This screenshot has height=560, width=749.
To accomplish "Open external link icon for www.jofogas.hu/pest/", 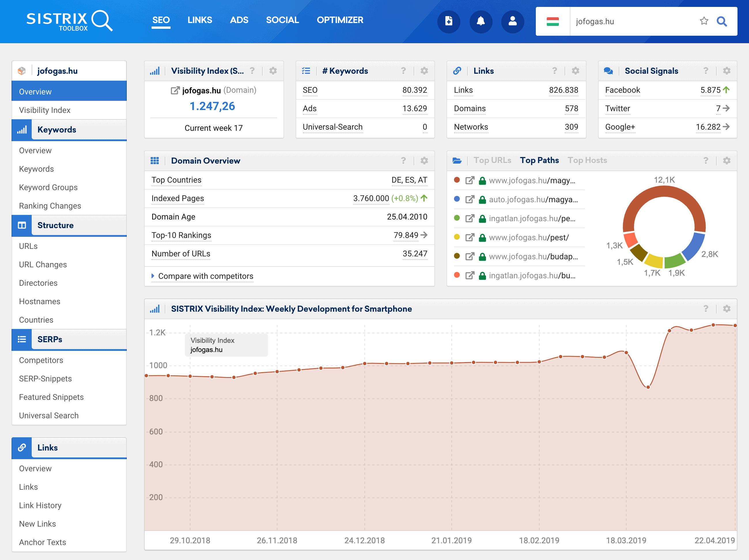I will point(470,237).
